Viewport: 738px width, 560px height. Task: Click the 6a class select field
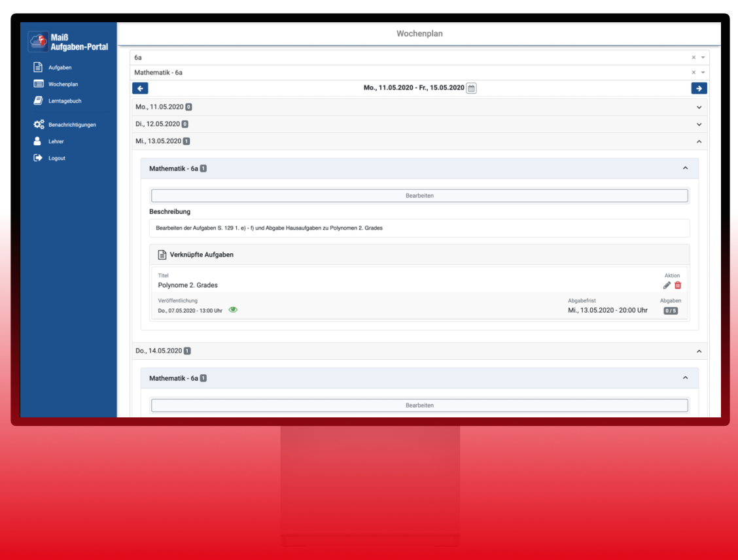419,58
